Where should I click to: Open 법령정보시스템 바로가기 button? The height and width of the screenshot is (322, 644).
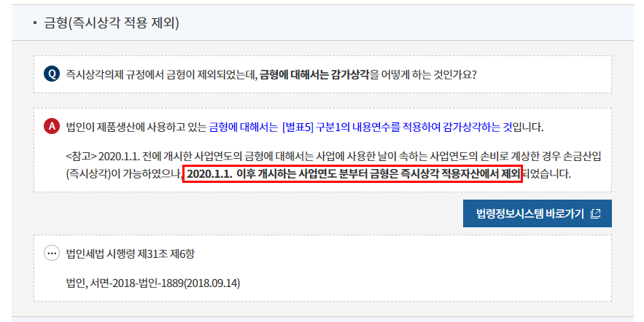pyautogui.click(x=538, y=213)
